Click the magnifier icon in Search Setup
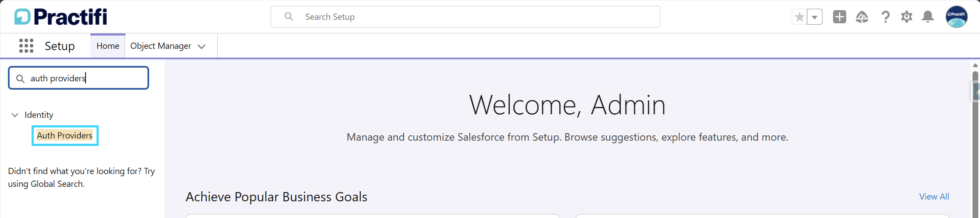The height and width of the screenshot is (218, 980). pyautogui.click(x=289, y=17)
